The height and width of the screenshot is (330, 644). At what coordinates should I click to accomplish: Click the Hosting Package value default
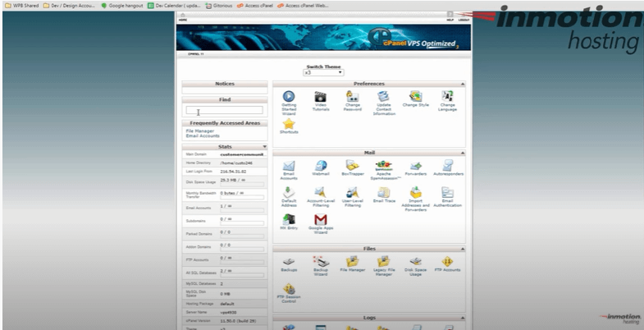[x=227, y=304]
